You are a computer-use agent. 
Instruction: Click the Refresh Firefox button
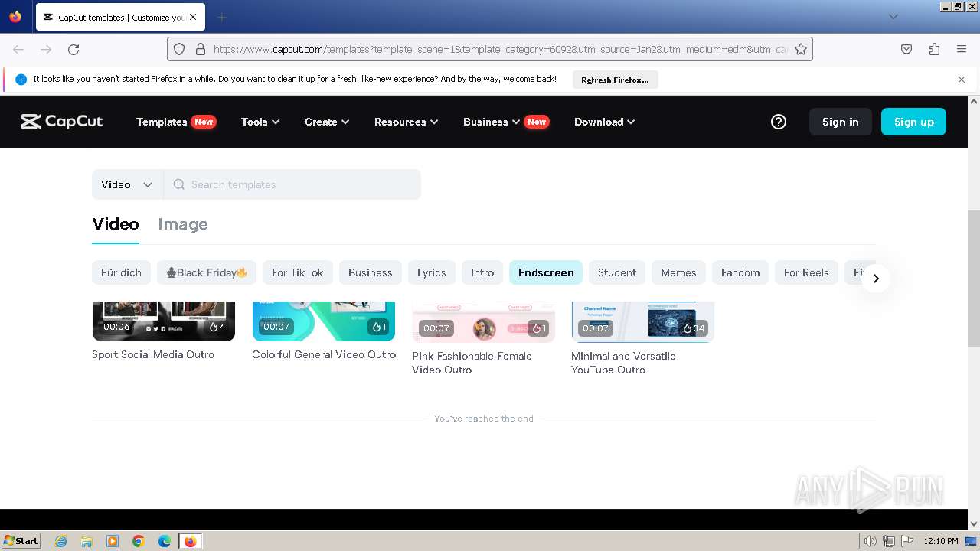click(615, 80)
